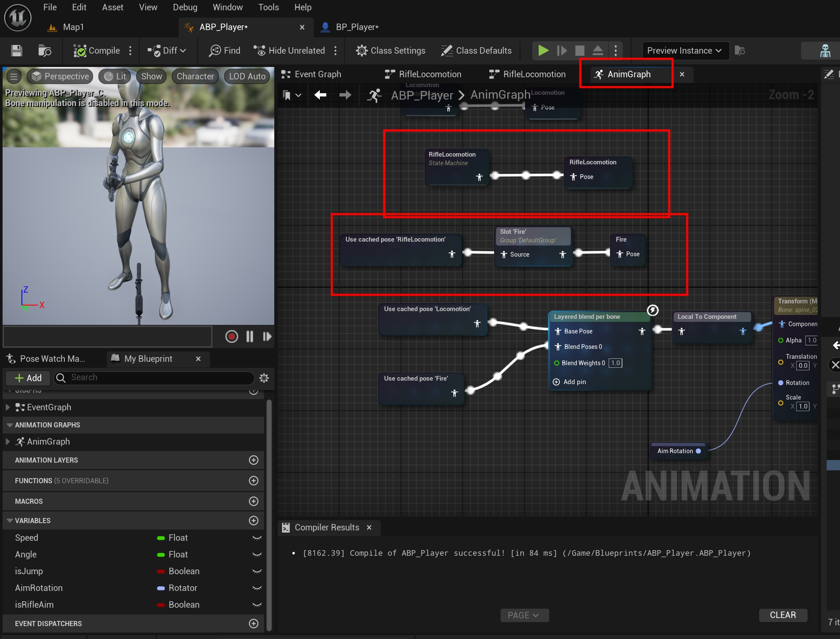Toggle visibility eye for AimRotation variable

pos(257,588)
